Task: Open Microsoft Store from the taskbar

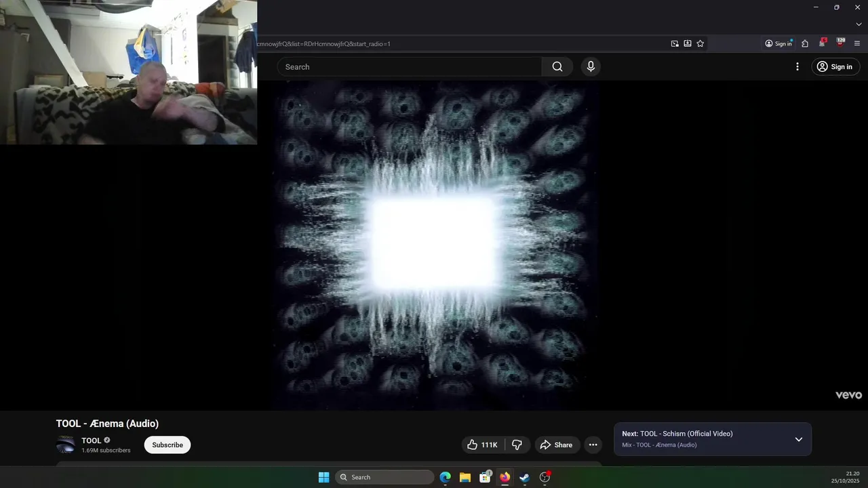Action: pos(485,477)
